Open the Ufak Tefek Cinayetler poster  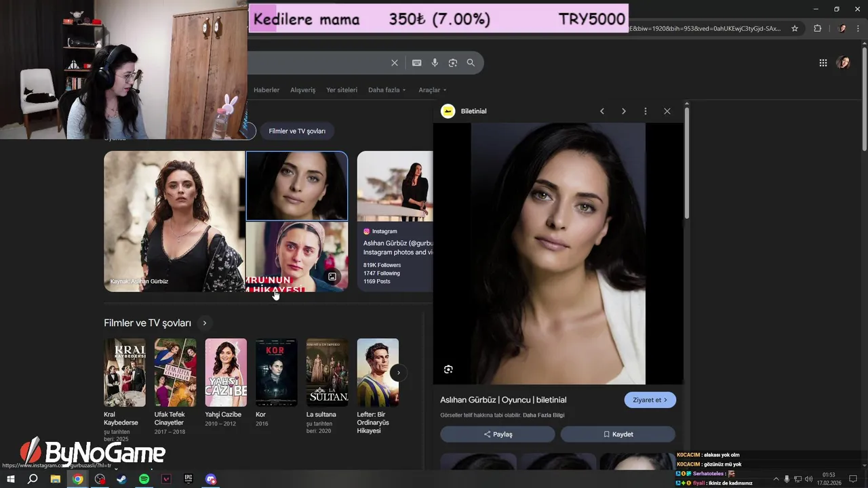[x=175, y=372]
